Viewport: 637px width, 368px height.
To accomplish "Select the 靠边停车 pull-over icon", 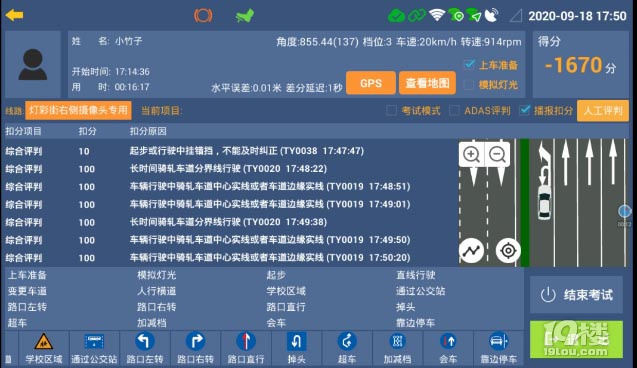I will pyautogui.click(x=498, y=348).
